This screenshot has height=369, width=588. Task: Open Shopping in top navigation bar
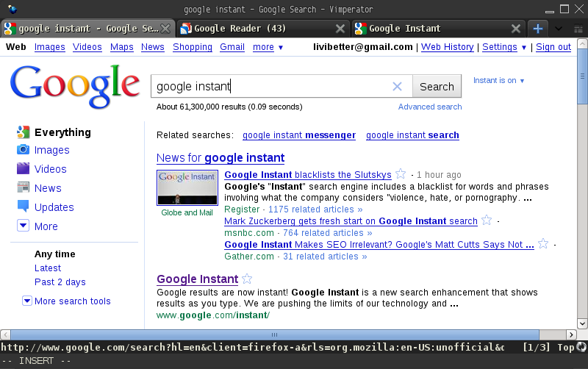click(193, 47)
